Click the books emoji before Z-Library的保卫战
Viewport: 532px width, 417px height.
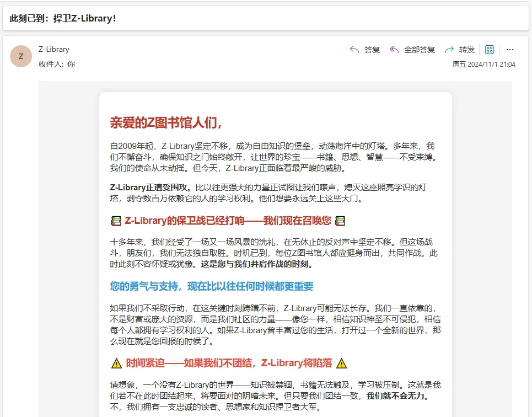coord(116,221)
